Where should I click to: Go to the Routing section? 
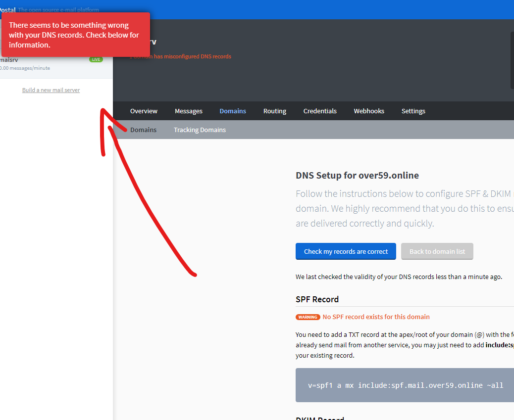point(275,111)
